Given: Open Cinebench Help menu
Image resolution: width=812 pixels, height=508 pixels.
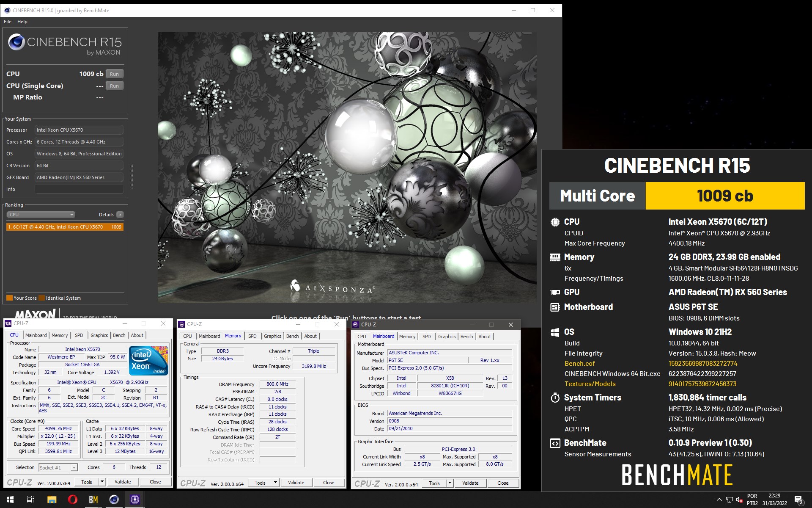Looking at the screenshot, I should click(22, 22).
